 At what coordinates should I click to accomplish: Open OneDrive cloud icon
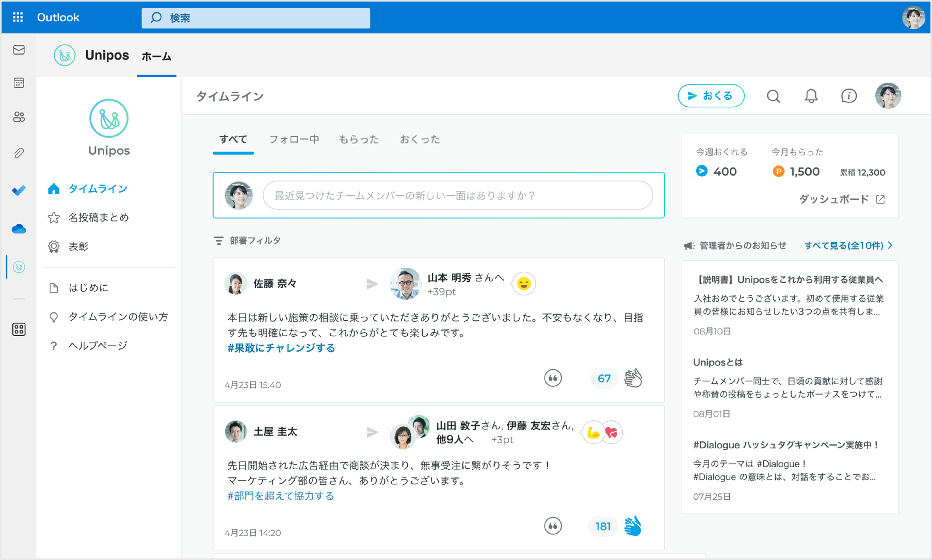click(19, 229)
